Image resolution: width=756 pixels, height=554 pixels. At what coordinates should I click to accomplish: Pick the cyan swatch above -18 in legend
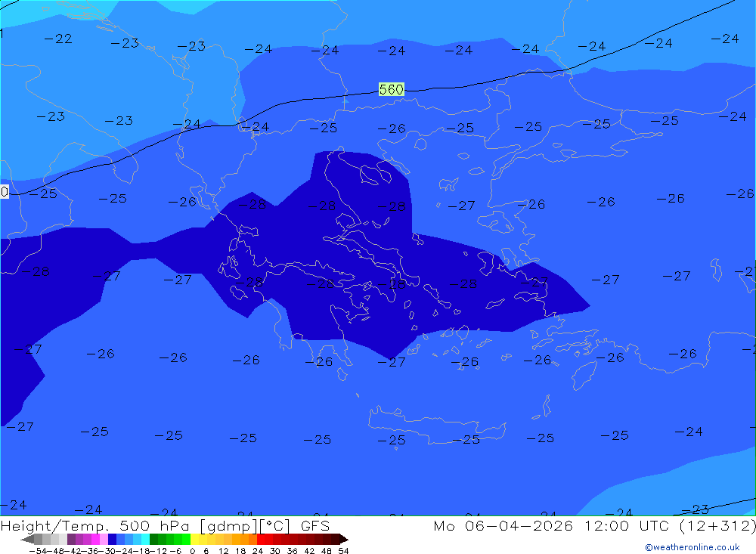(x=145, y=540)
